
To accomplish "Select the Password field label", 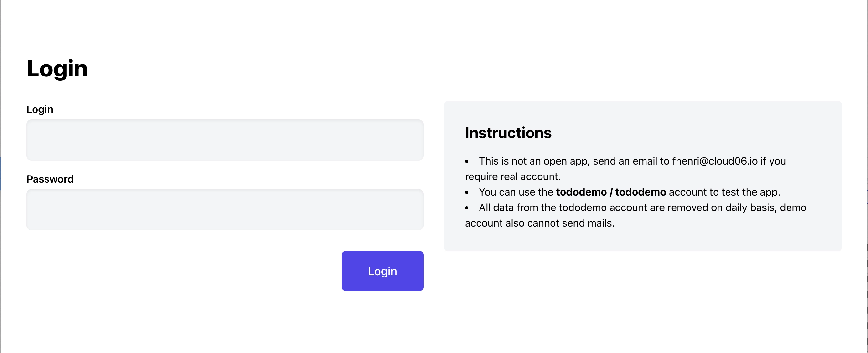I will coord(50,179).
